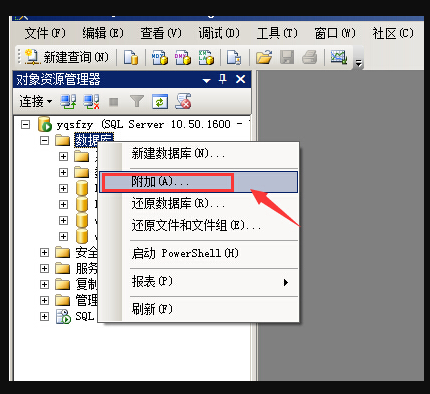This screenshot has width=430, height=394.
Task: Expand the fourth database cylinder node
Action: [63, 236]
